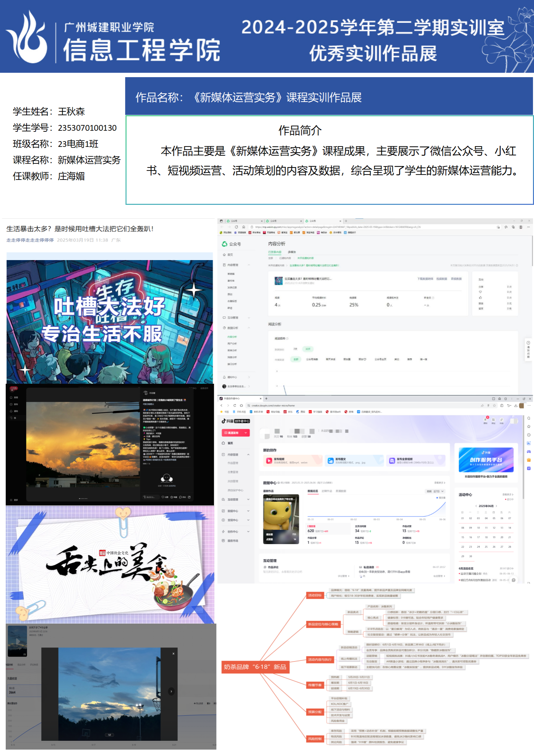
Task: Click the latest work video thumbnail with the yellow toy
Action: pyautogui.click(x=281, y=519)
